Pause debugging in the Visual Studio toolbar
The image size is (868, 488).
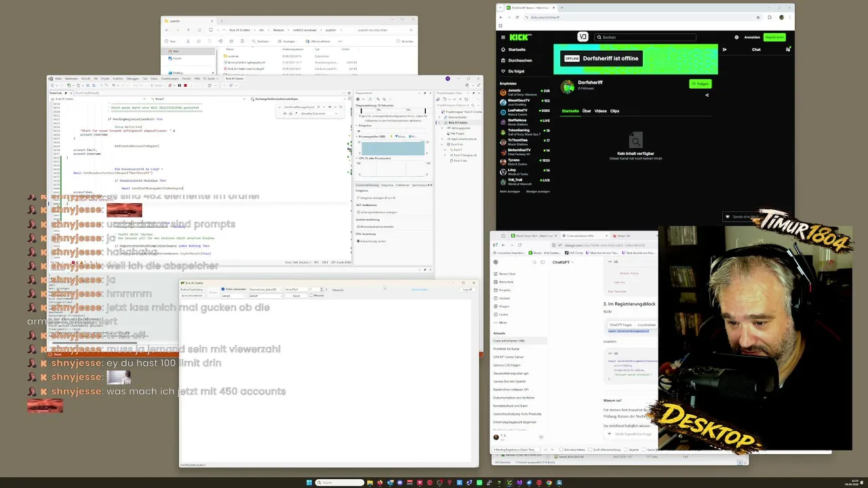pyautogui.click(x=179, y=85)
